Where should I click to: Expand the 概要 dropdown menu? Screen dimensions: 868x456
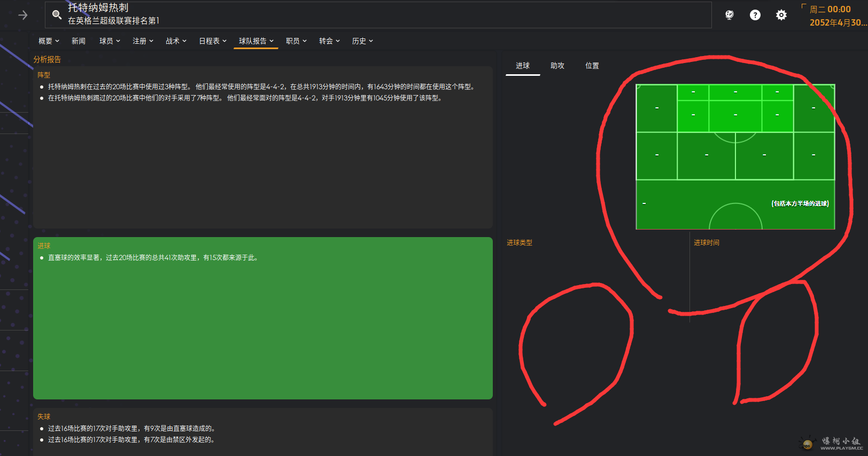point(49,41)
